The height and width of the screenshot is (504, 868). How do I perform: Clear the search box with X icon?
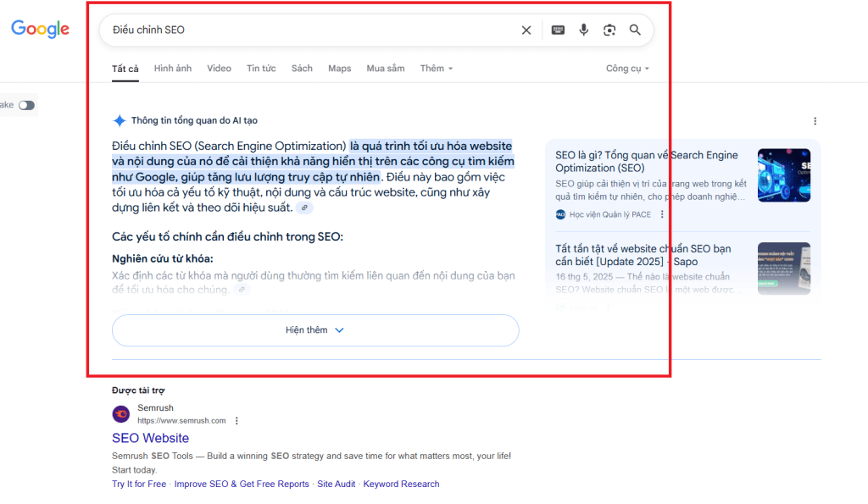point(526,30)
